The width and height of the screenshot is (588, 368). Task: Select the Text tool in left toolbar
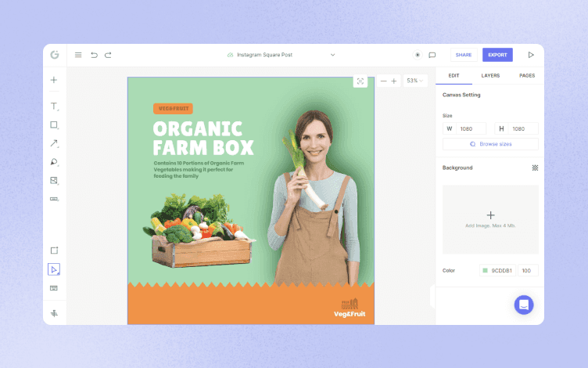point(54,106)
